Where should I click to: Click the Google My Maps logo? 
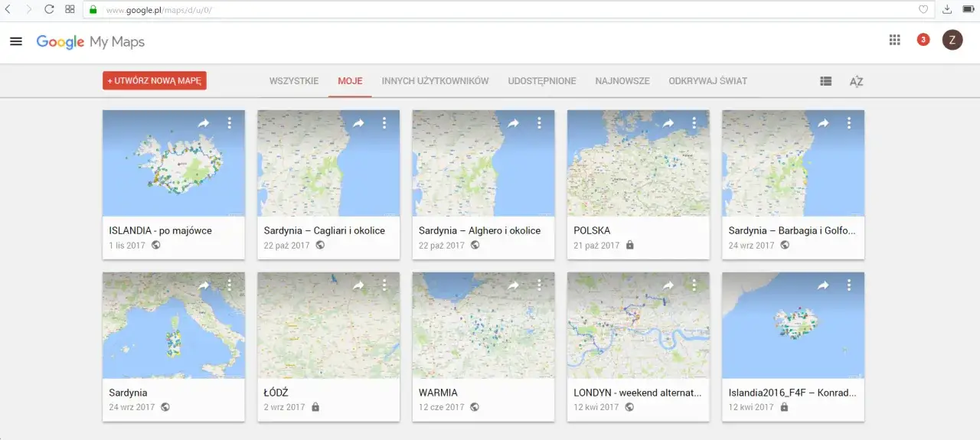point(90,42)
